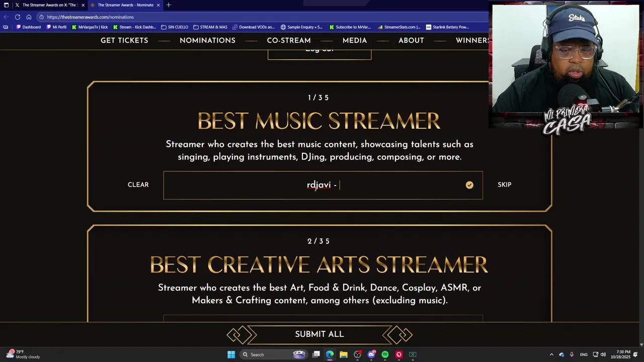Viewport: 644px width, 362px height.
Task: Open the GET TICKETS menu item
Action: coord(124,41)
